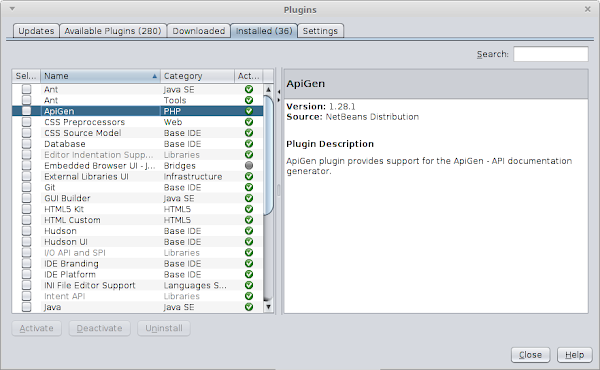The height and width of the screenshot is (370, 600).
Task: Click the active status icon for GUI Builder
Action: pos(249,198)
